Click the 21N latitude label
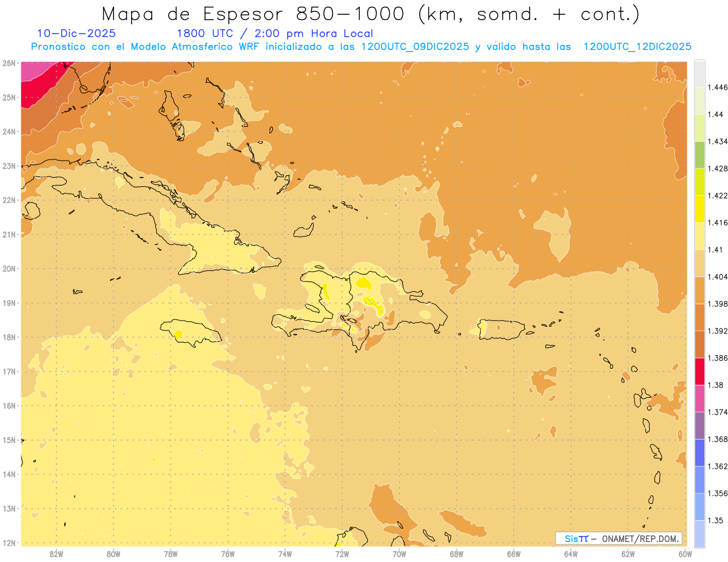The width and height of the screenshot is (728, 562). point(8,234)
